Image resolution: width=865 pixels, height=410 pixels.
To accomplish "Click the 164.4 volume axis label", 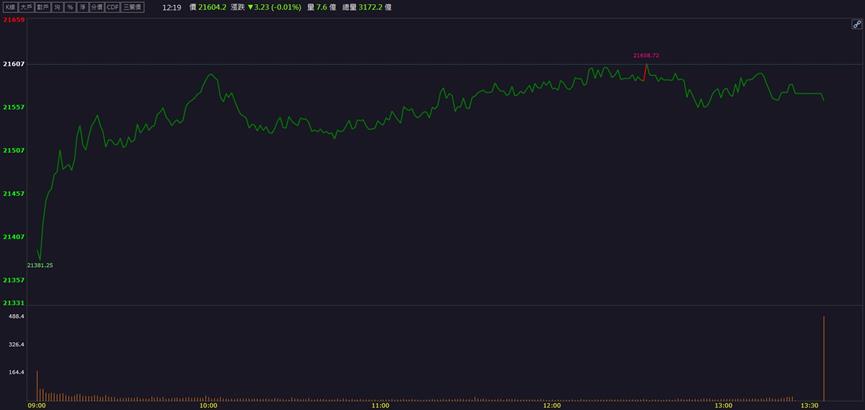I will coord(18,372).
